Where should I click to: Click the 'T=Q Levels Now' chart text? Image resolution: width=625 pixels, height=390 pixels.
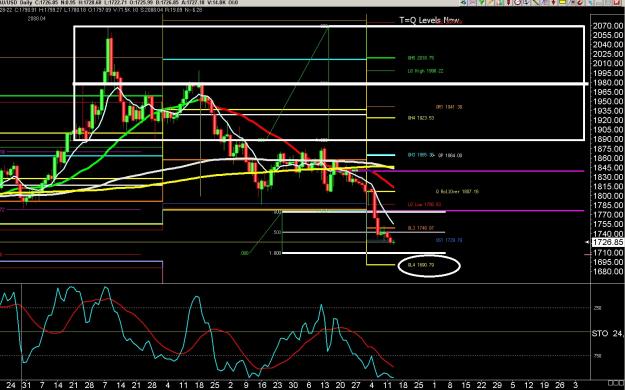coord(430,20)
